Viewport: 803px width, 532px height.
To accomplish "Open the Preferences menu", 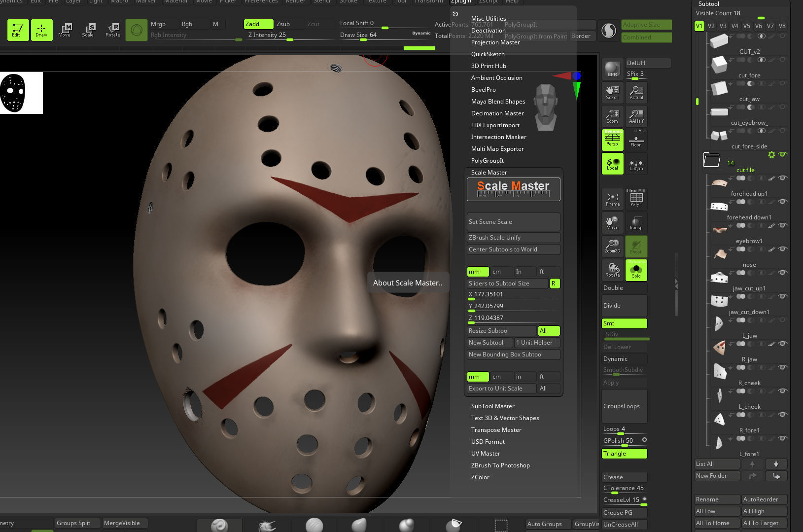I will [x=261, y=1].
